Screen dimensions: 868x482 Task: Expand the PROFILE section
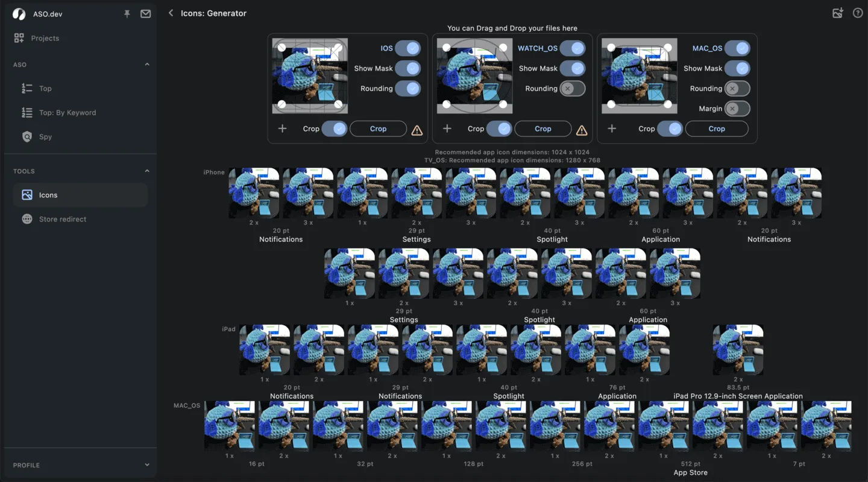click(147, 465)
